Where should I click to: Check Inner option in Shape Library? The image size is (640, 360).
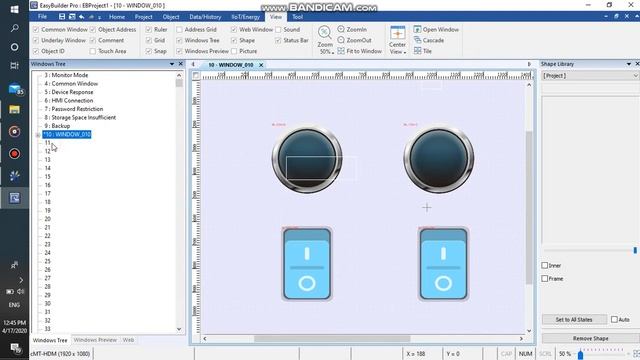point(544,265)
